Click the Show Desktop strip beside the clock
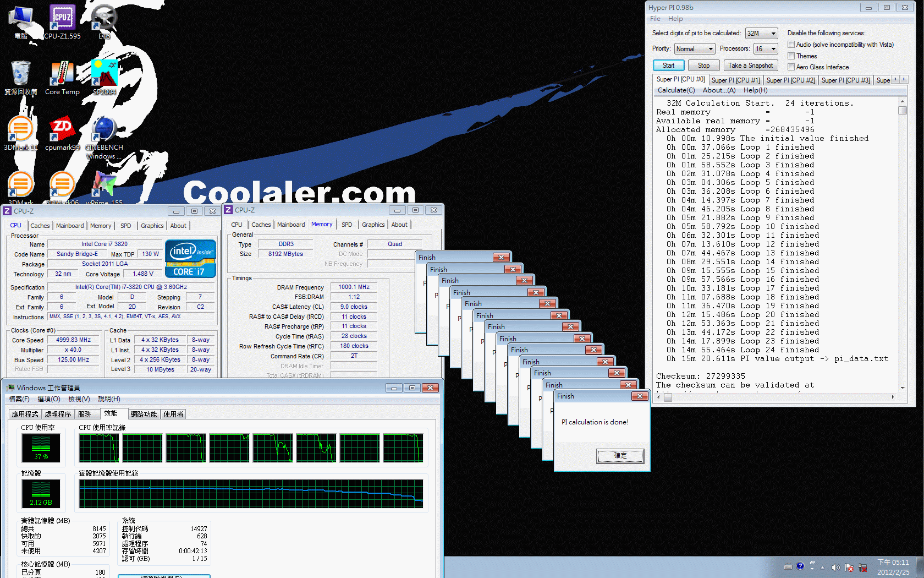 click(920, 567)
